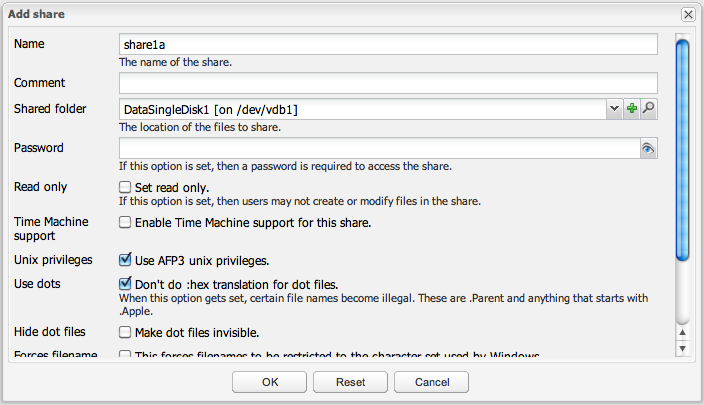Click the Comment text field

[387, 83]
